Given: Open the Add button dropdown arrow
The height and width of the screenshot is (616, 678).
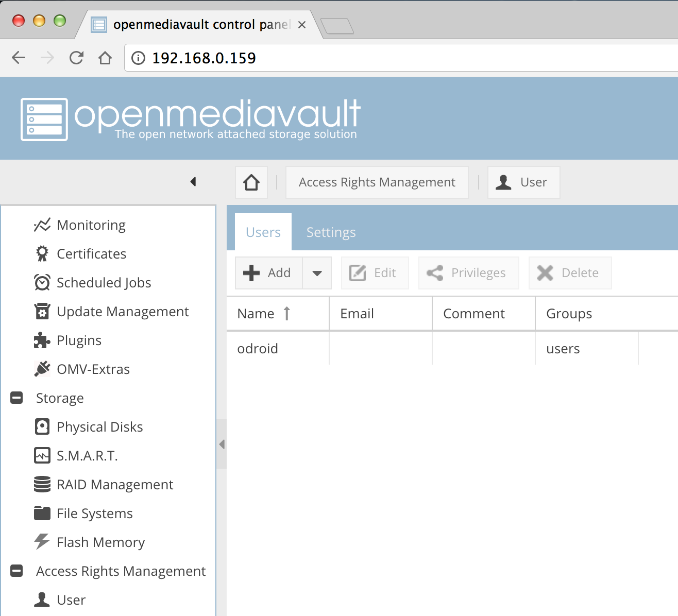Looking at the screenshot, I should click(317, 273).
